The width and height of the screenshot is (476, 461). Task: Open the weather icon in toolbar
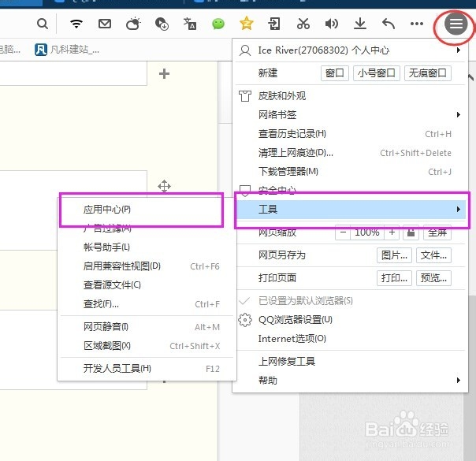pyautogui.click(x=133, y=24)
